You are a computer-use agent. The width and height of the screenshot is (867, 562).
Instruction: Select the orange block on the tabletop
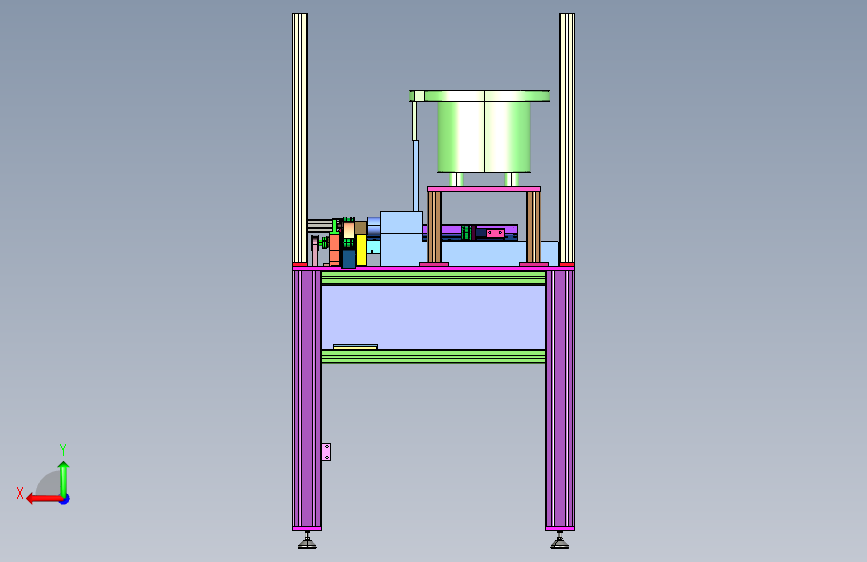335,249
